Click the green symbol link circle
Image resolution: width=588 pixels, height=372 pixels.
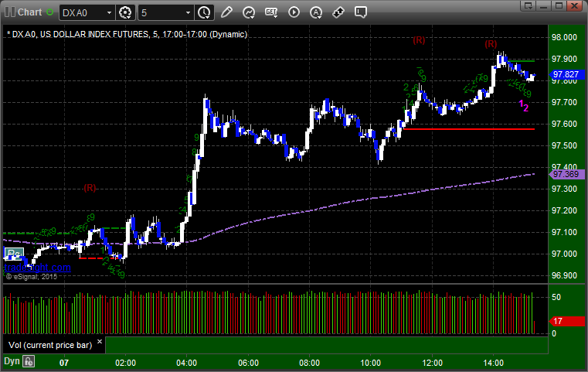(x=49, y=12)
